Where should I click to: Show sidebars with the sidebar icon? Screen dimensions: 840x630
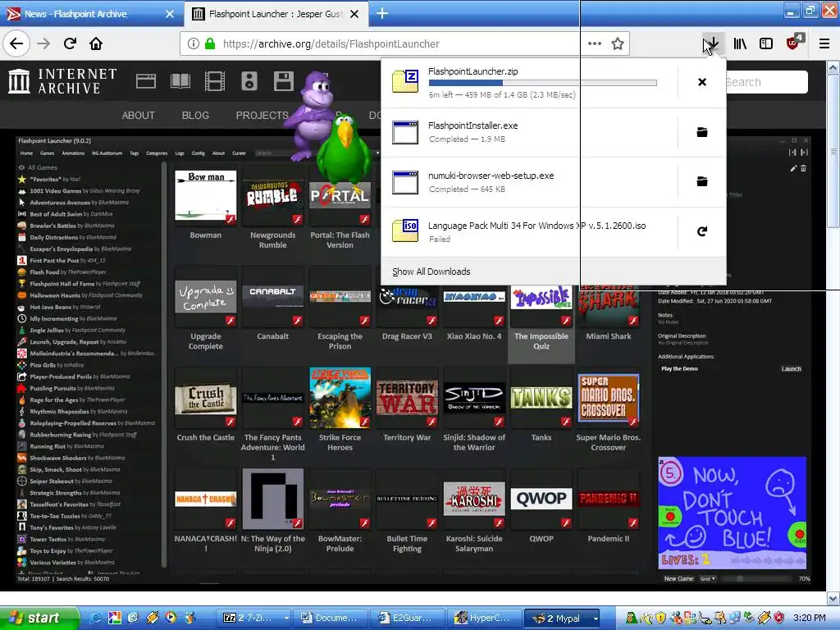tap(766, 44)
